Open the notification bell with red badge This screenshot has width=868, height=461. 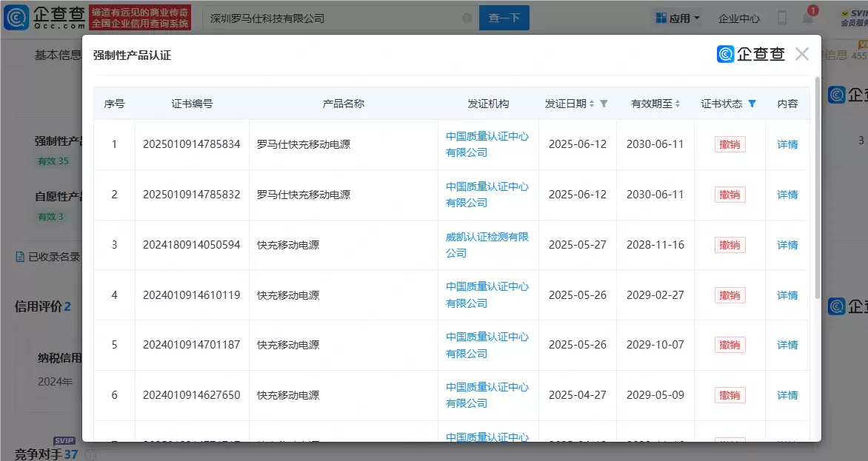click(808, 18)
